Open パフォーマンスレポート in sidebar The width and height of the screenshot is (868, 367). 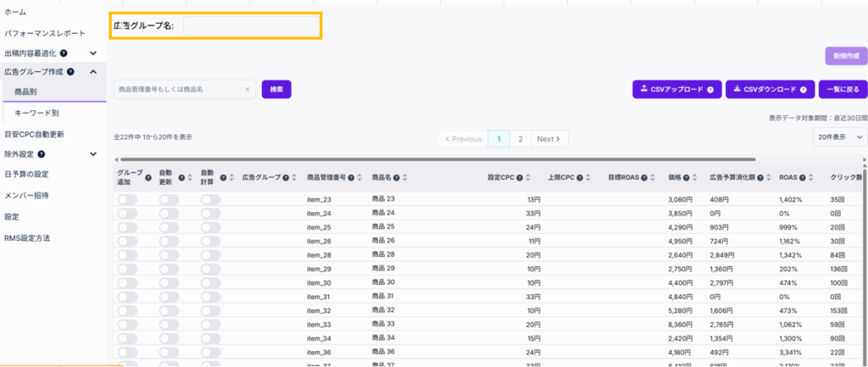coord(45,33)
